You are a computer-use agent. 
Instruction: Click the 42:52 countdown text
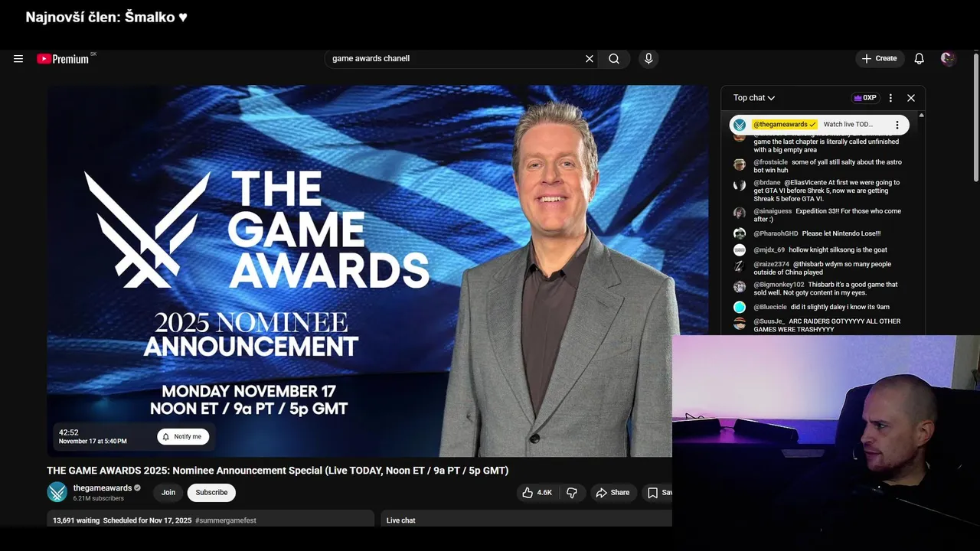click(69, 432)
